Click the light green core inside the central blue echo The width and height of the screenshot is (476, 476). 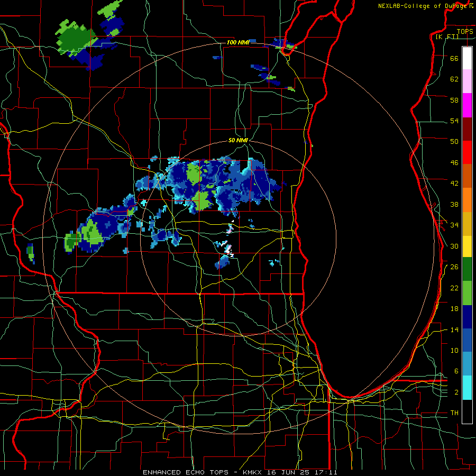pos(194,173)
